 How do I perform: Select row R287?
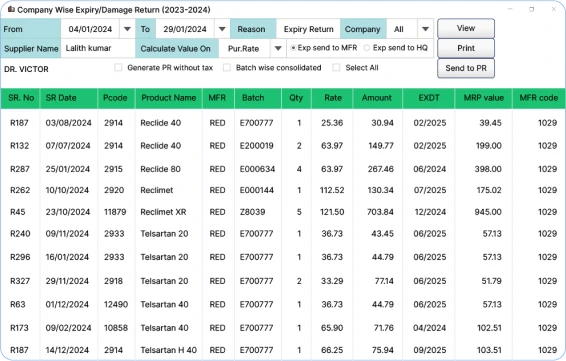tap(283, 169)
